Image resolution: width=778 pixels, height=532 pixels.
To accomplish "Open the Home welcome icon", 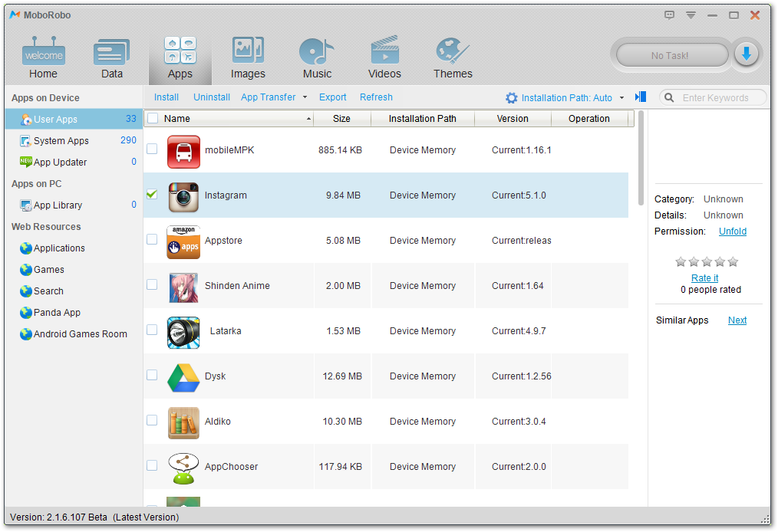I will pos(43,51).
